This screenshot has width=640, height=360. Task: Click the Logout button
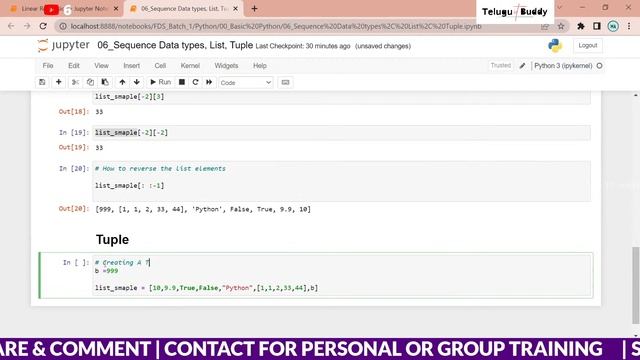[588, 45]
